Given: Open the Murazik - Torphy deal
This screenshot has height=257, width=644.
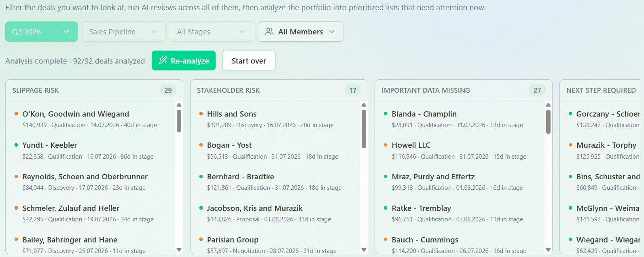Looking at the screenshot, I should (x=606, y=145).
